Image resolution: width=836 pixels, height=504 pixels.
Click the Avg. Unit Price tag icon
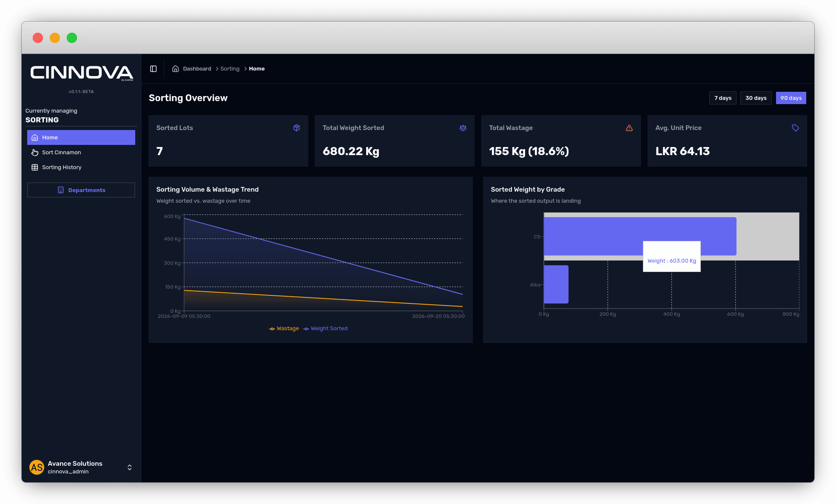[796, 128]
